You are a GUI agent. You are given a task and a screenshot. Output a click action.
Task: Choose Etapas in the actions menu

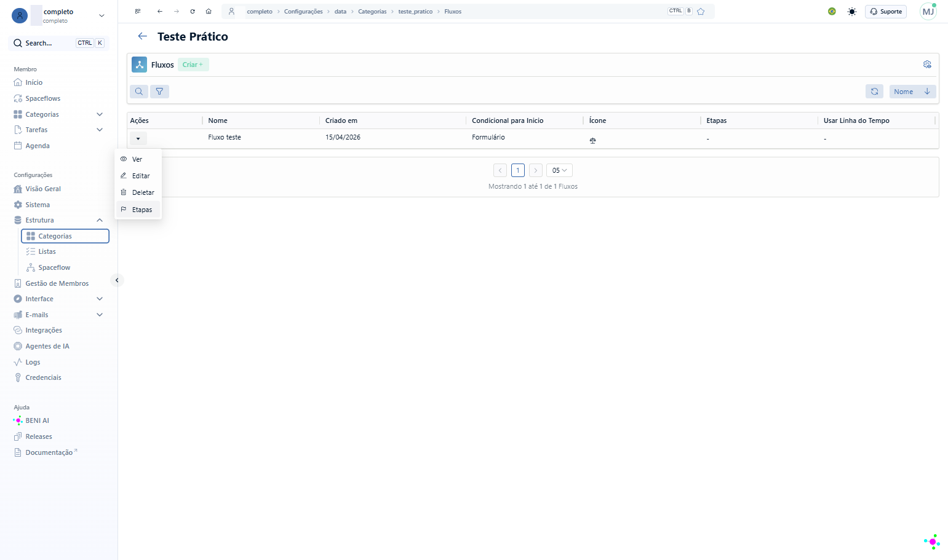138,210
